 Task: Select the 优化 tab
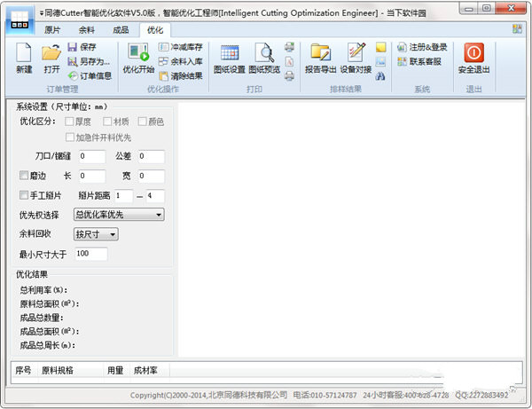pyautogui.click(x=155, y=30)
